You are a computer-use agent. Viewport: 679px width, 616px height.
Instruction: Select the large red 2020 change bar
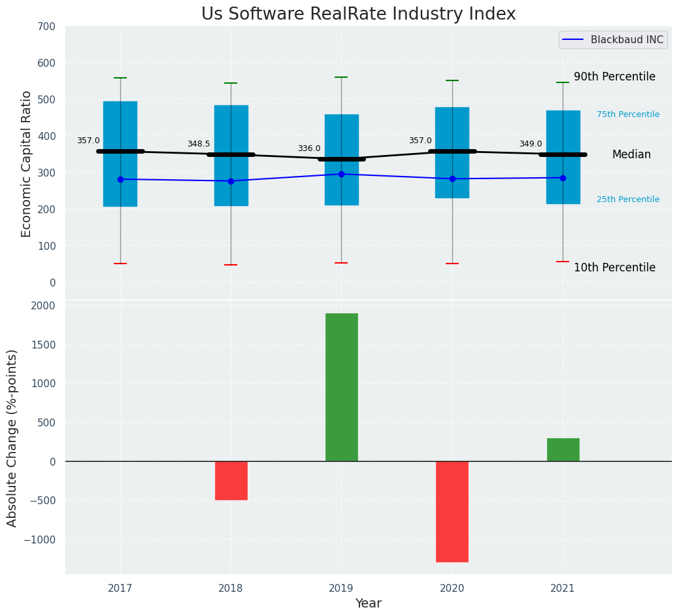tap(452, 511)
